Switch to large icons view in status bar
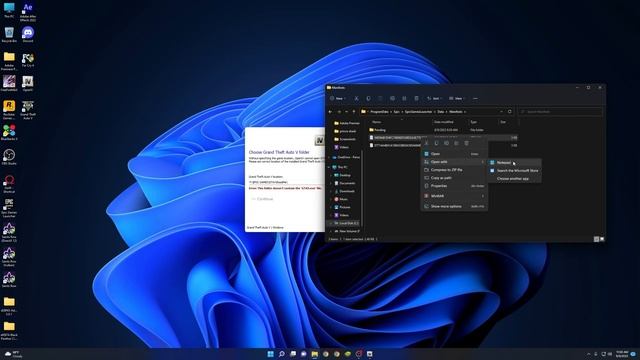Image resolution: width=640 pixels, height=360 pixels. [602, 239]
